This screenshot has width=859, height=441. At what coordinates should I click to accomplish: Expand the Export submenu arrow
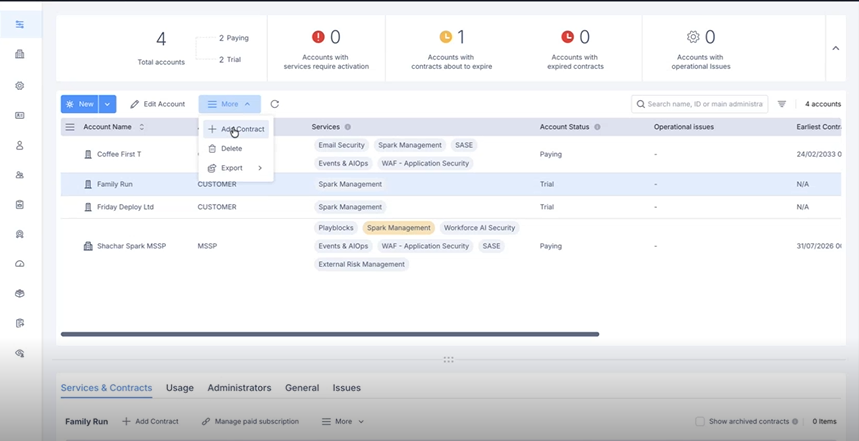coord(260,168)
